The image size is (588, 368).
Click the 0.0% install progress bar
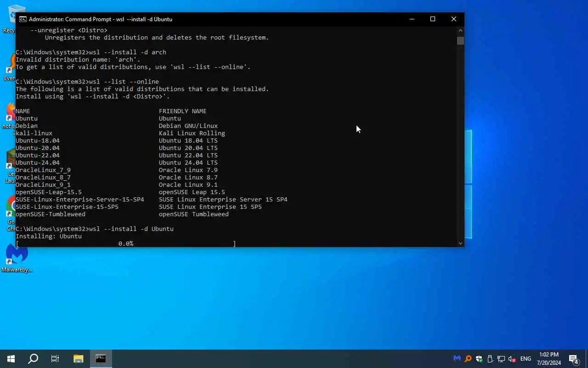pos(126,243)
